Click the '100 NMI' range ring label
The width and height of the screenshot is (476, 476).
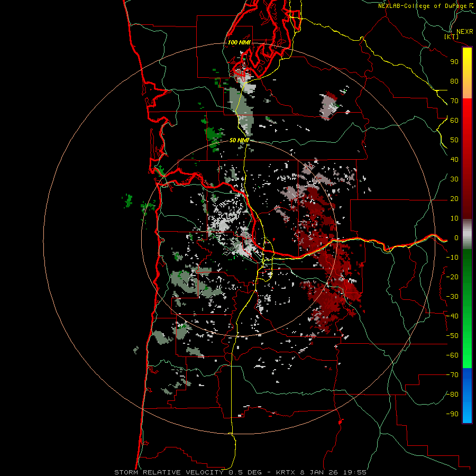coord(239,42)
